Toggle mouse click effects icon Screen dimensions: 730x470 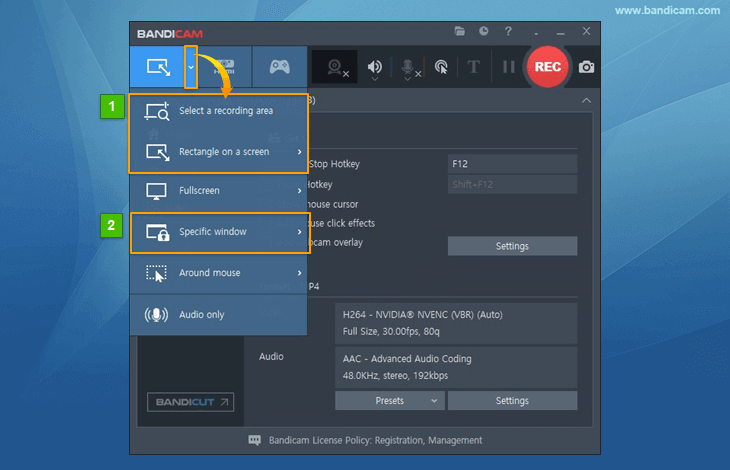441,67
